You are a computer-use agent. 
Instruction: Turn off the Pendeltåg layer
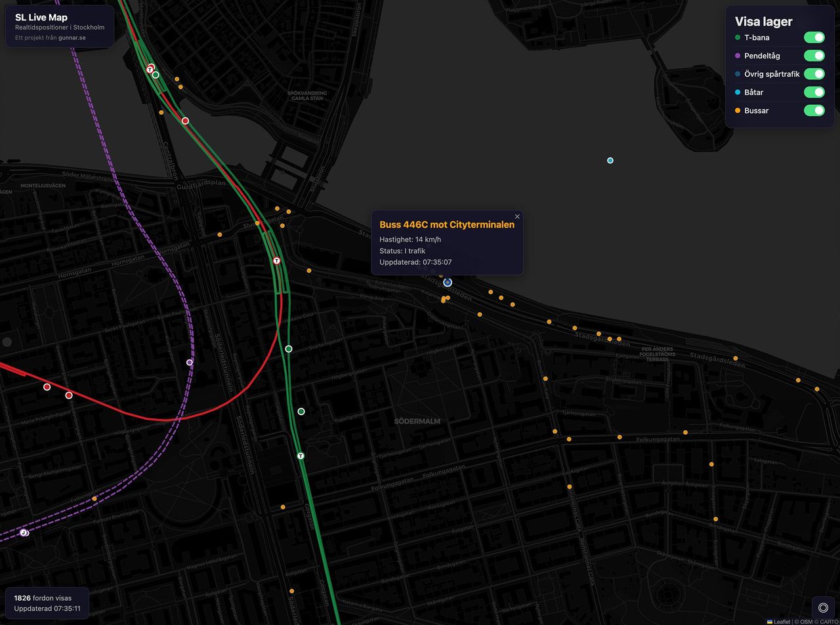point(814,56)
